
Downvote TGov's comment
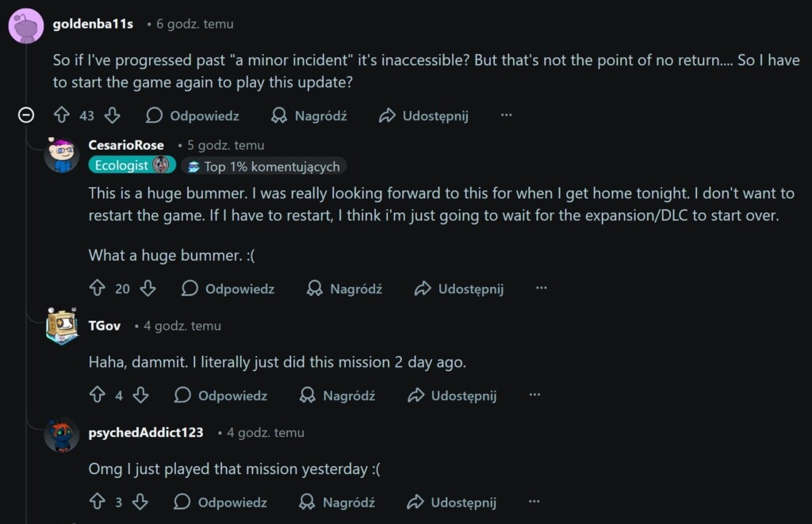(x=141, y=395)
